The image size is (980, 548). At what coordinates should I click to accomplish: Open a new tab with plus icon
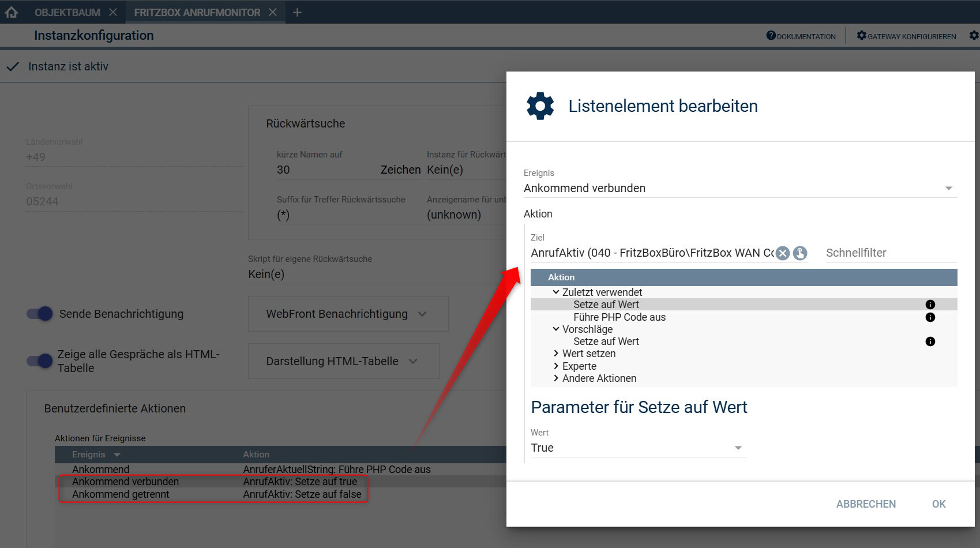click(297, 12)
